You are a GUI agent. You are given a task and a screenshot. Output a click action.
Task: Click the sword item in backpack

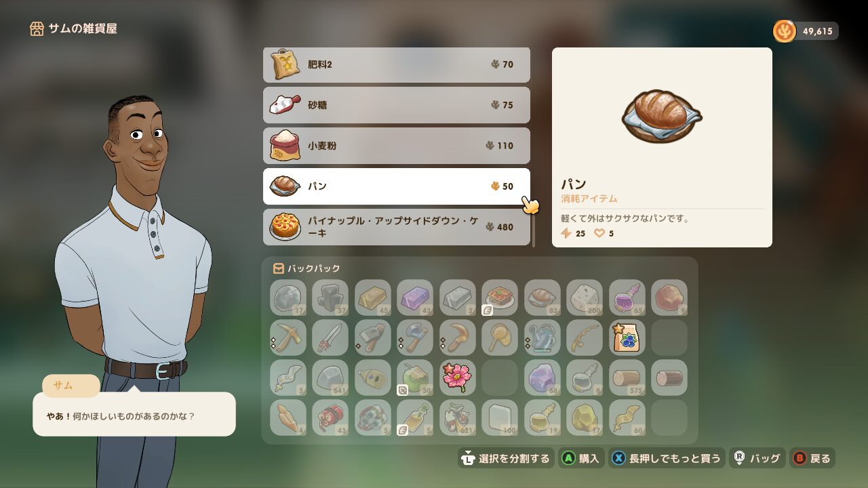point(330,338)
